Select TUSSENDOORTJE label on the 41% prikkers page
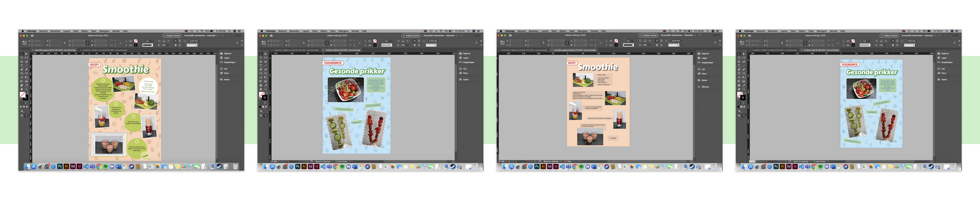Screen dimensions: 980x200 click(333, 63)
